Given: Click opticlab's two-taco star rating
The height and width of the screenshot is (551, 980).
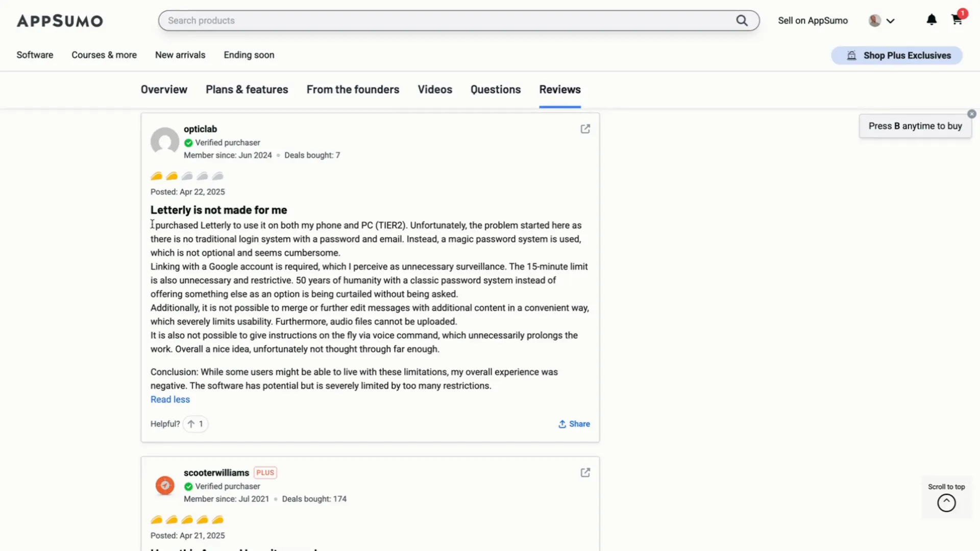Looking at the screenshot, I should 187,176.
